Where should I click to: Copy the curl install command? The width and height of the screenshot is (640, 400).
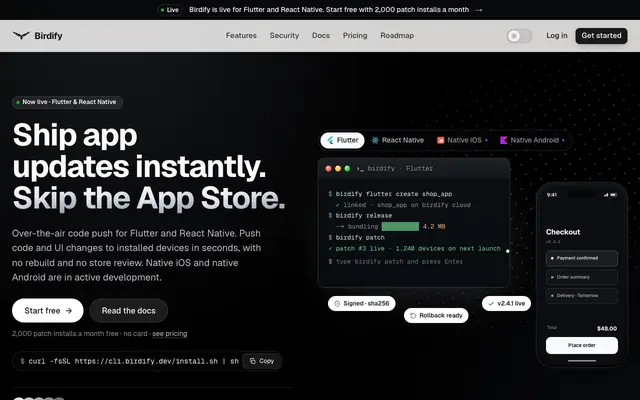click(x=262, y=361)
